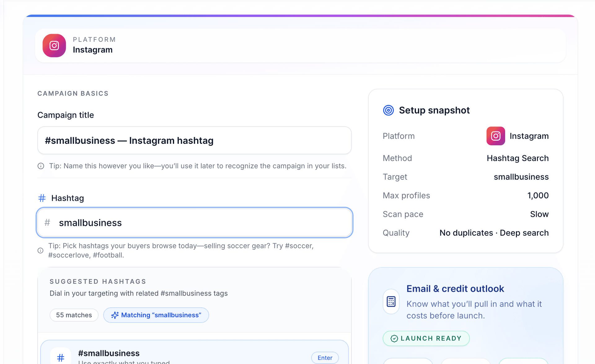Click the bullseye icon beside Setup snapshot
Image resolution: width=595 pixels, height=364 pixels.
click(x=388, y=110)
